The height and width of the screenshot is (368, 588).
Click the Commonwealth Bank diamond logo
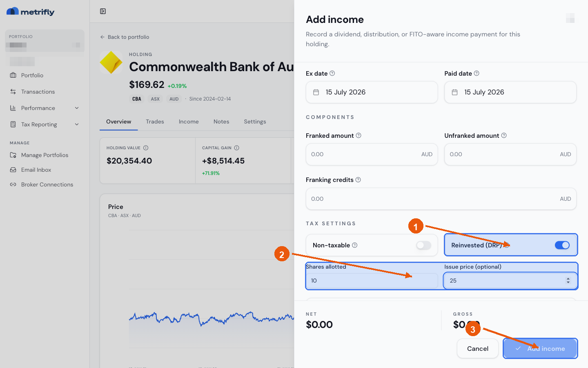click(x=111, y=63)
